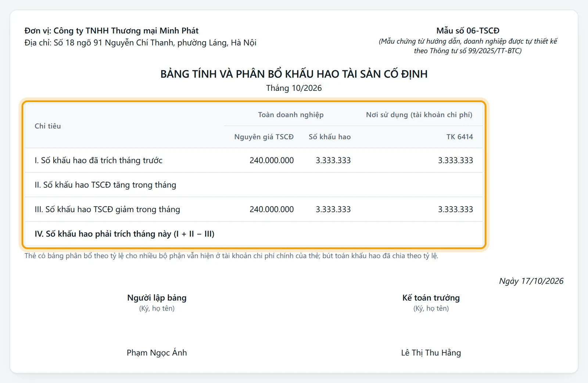Click TK 6414 value 3.333.333 in row III

(456, 209)
